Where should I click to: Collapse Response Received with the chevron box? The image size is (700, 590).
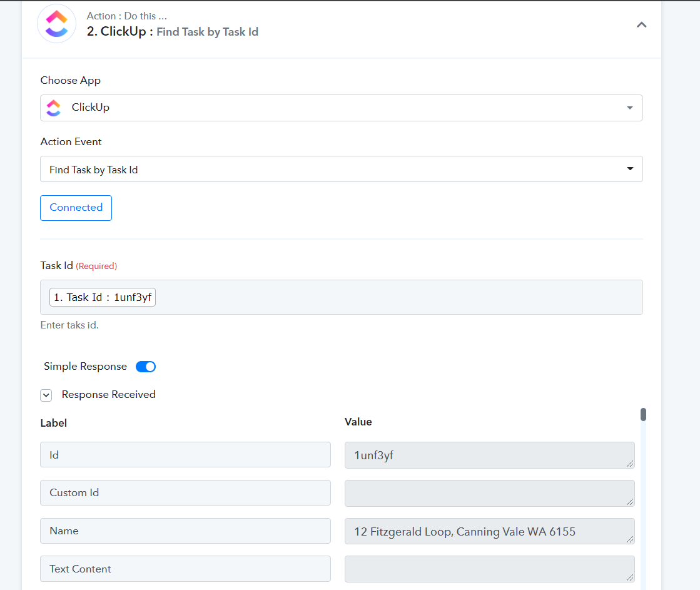46,395
